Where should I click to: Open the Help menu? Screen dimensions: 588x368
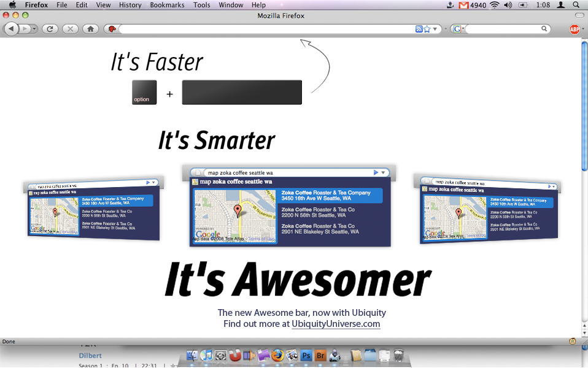tap(258, 5)
